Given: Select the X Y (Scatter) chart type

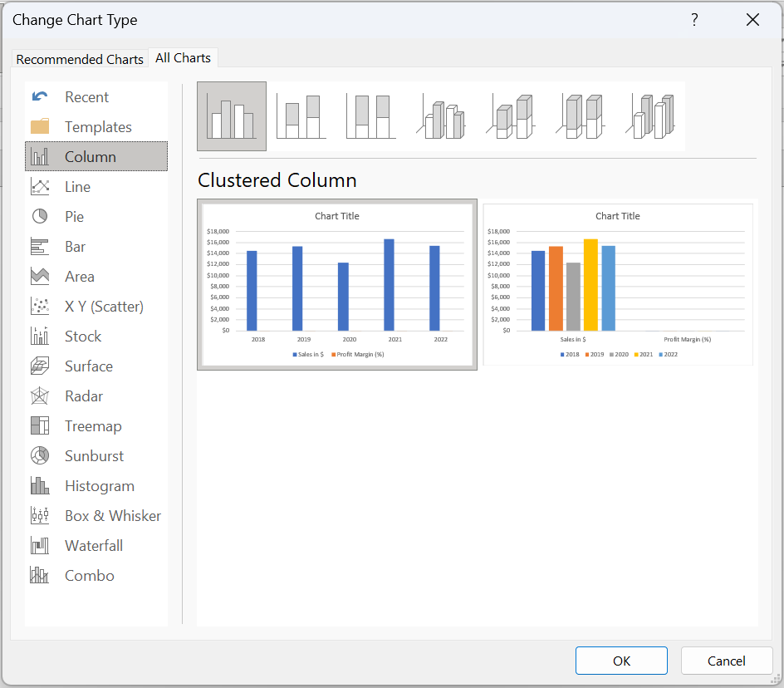Looking at the screenshot, I should pyautogui.click(x=102, y=306).
